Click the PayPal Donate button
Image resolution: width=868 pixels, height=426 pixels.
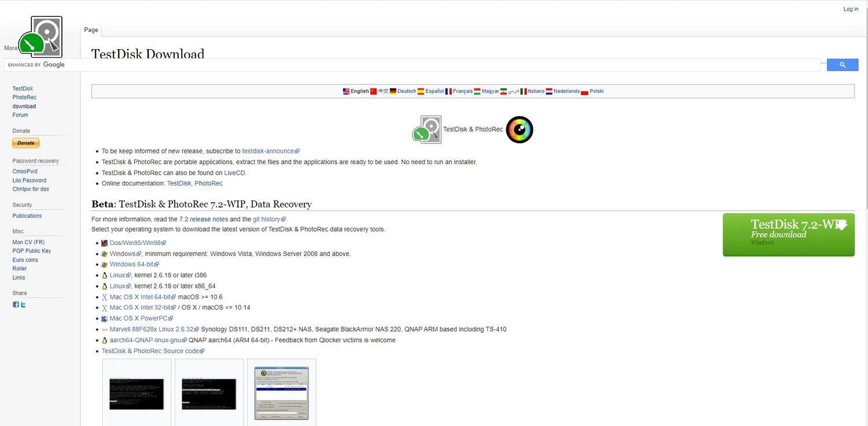(x=26, y=143)
